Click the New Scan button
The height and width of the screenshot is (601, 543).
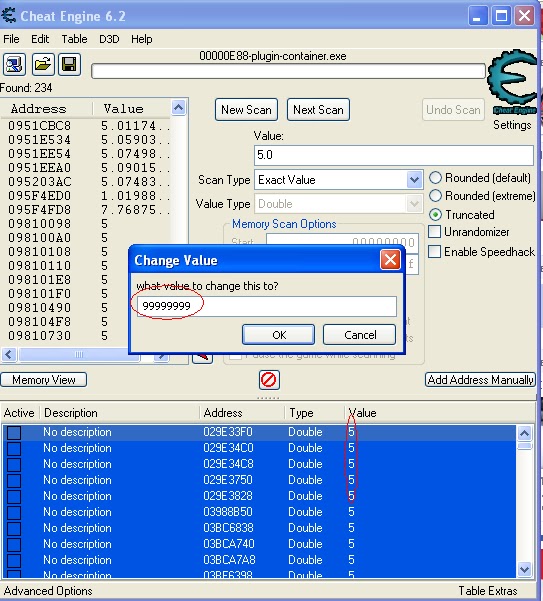[x=246, y=110]
